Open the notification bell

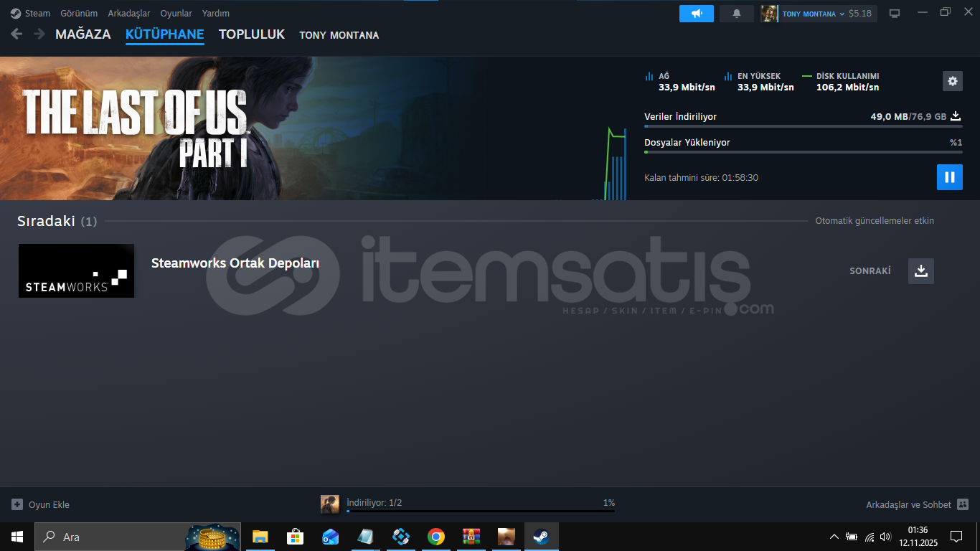point(737,14)
